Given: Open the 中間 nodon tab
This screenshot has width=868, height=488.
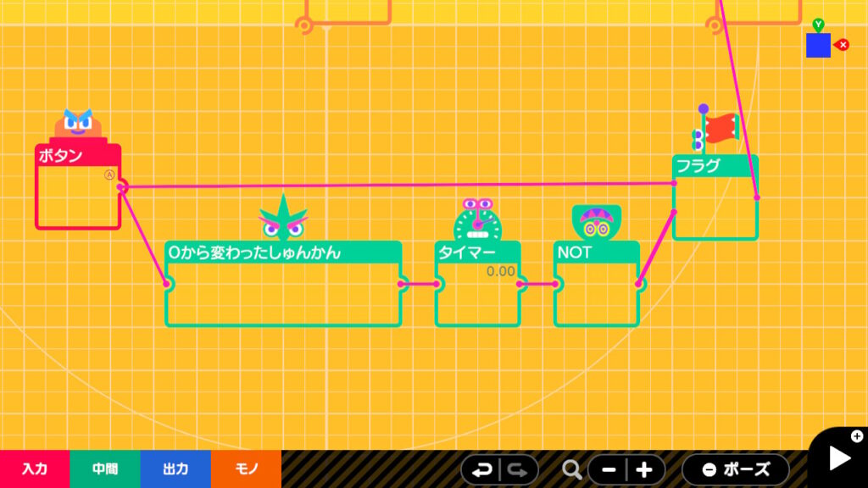Looking at the screenshot, I should (105, 469).
